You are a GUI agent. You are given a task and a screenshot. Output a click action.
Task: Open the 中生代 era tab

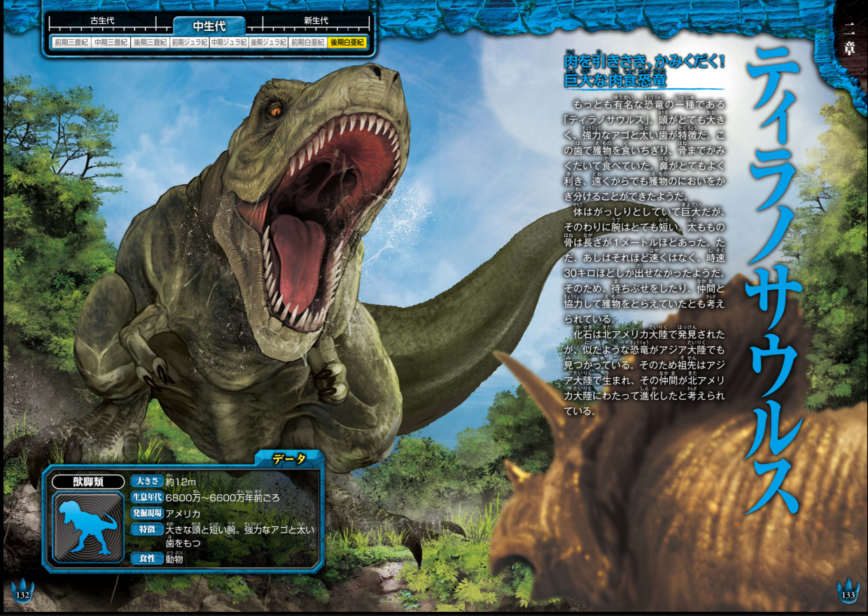pos(209,26)
